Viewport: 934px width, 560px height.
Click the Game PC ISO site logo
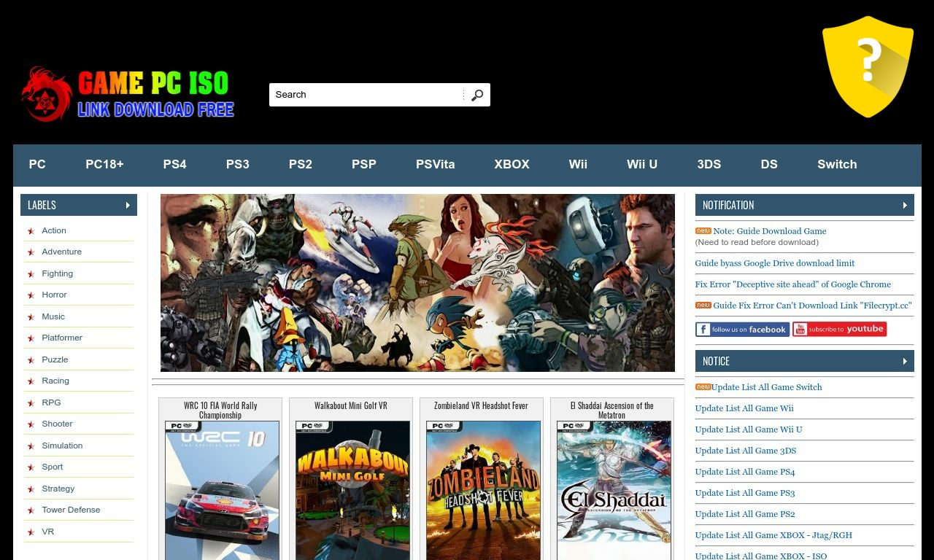pos(128,94)
